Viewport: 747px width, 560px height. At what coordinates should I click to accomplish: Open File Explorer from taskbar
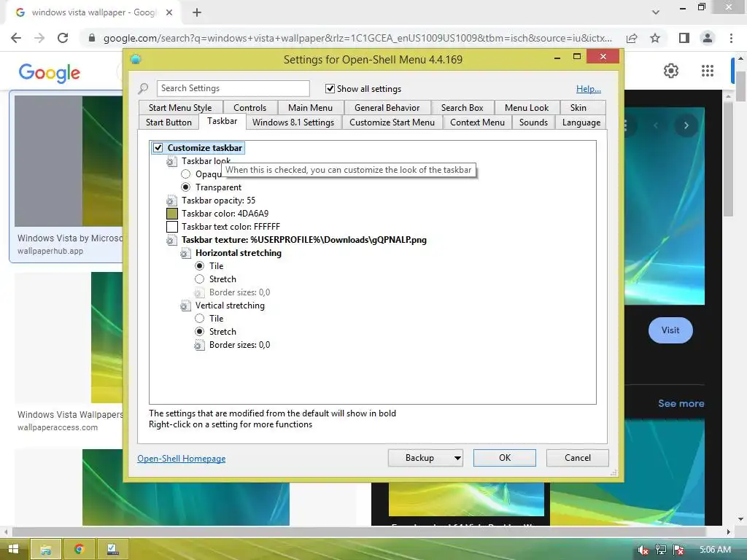pos(46,549)
